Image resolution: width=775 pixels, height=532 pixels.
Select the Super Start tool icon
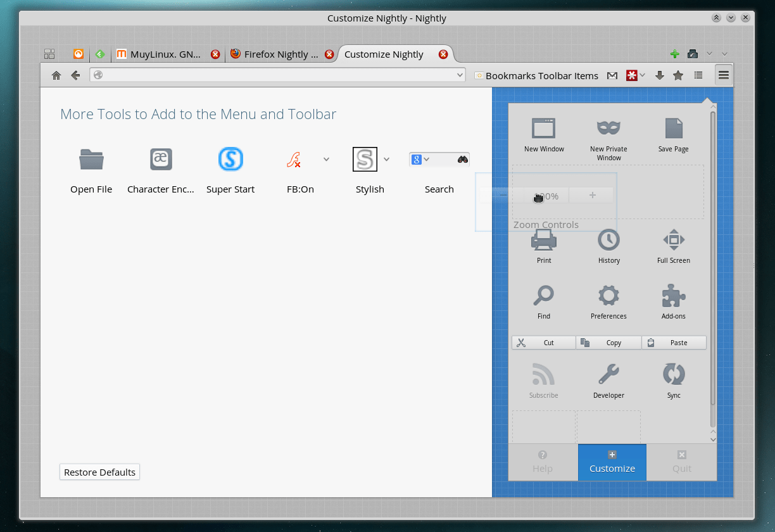click(x=230, y=159)
